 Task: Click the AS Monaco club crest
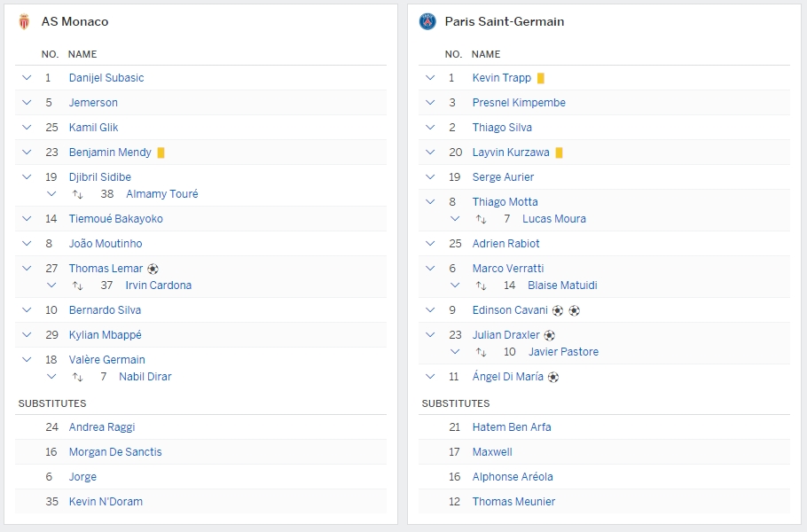[24, 22]
